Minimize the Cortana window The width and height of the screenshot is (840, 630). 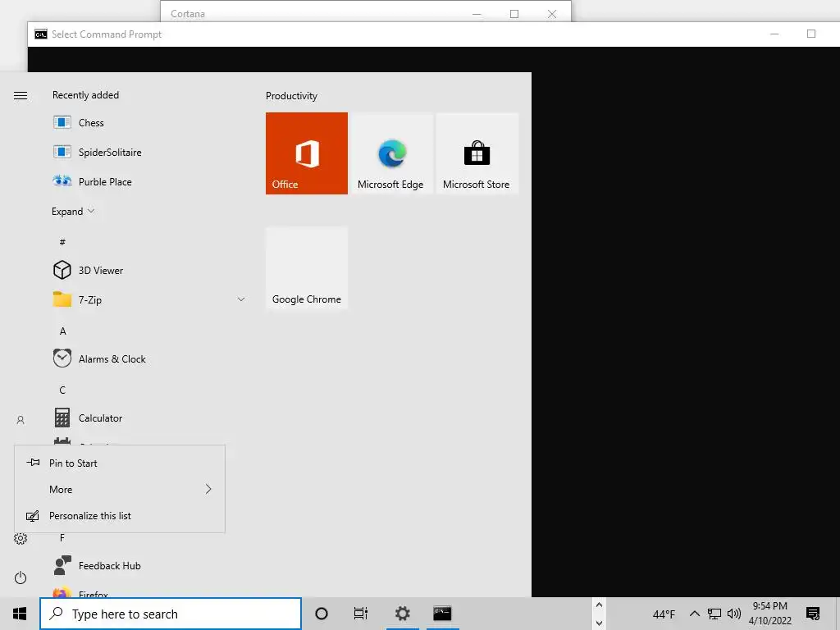pos(477,14)
